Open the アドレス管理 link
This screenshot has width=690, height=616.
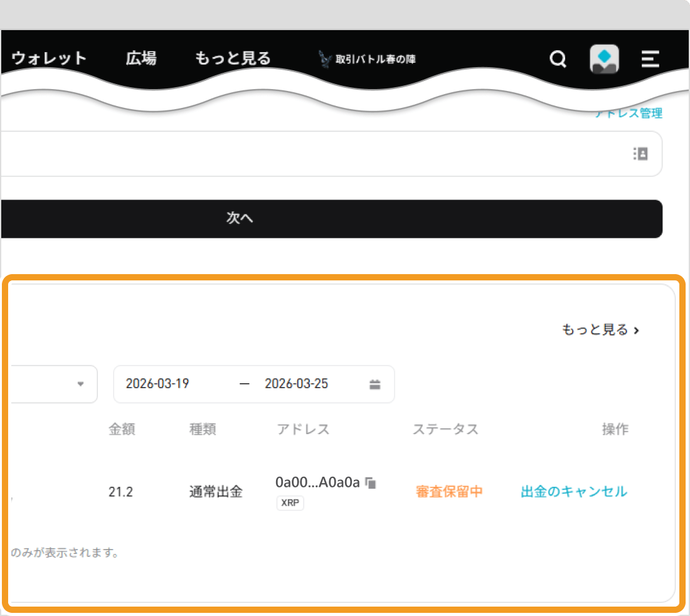point(629,113)
